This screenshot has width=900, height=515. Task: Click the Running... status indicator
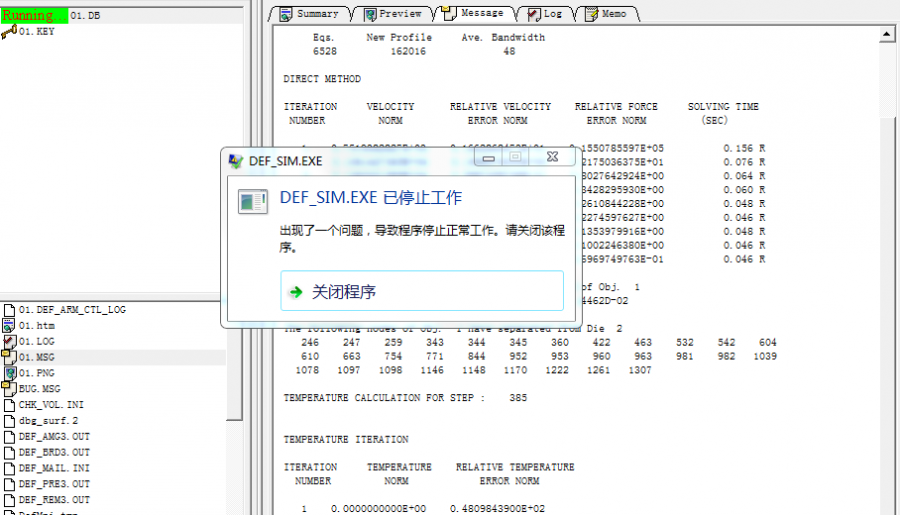pyautogui.click(x=34, y=16)
